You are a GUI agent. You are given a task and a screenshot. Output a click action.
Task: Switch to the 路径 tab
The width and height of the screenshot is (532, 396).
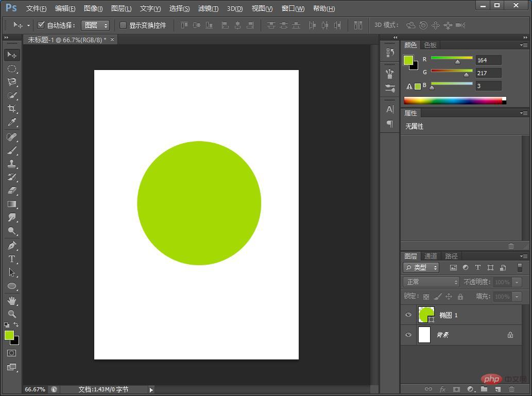[451, 256]
